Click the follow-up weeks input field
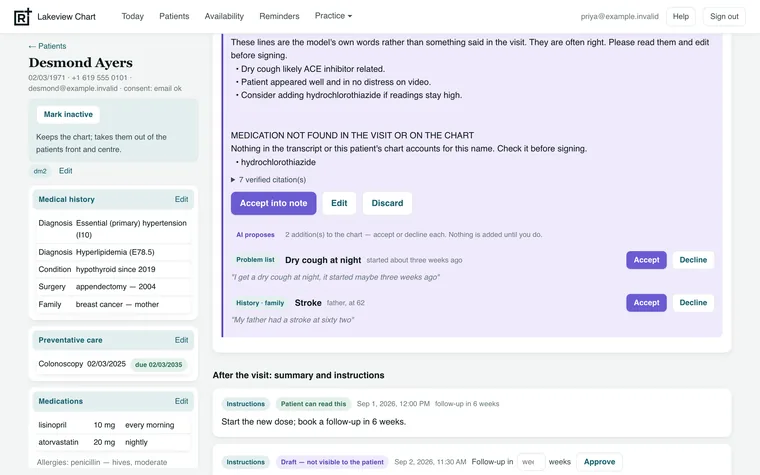 pos(531,462)
